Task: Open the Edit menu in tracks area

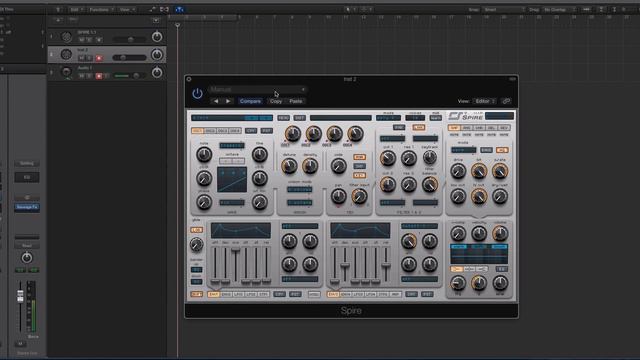Action: coord(76,9)
